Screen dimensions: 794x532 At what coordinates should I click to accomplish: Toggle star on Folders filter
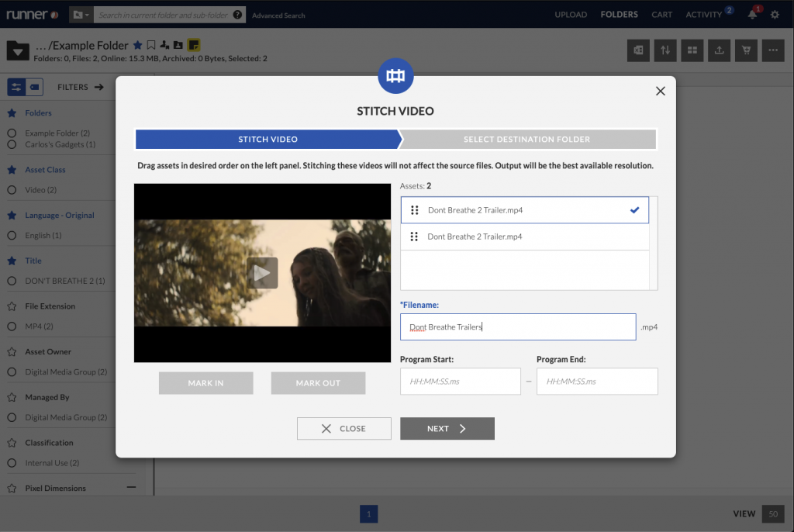tap(12, 113)
